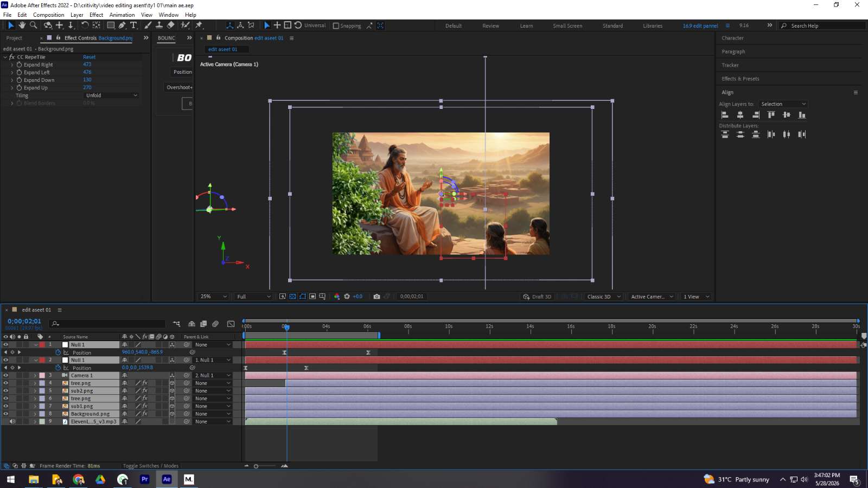This screenshot has width=868, height=488.
Task: Click the Reset Exposure icon in viewer
Action: coord(347,297)
